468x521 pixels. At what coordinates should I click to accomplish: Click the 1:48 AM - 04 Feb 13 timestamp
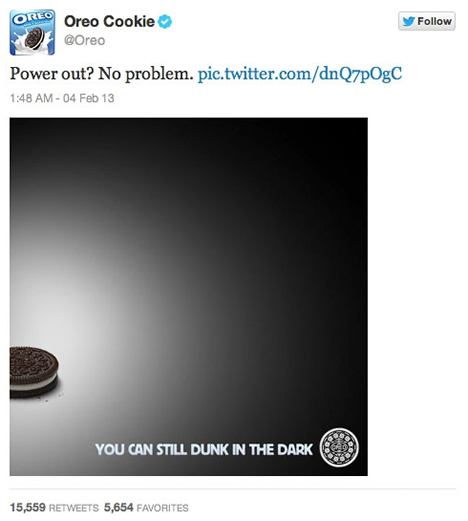(x=62, y=98)
